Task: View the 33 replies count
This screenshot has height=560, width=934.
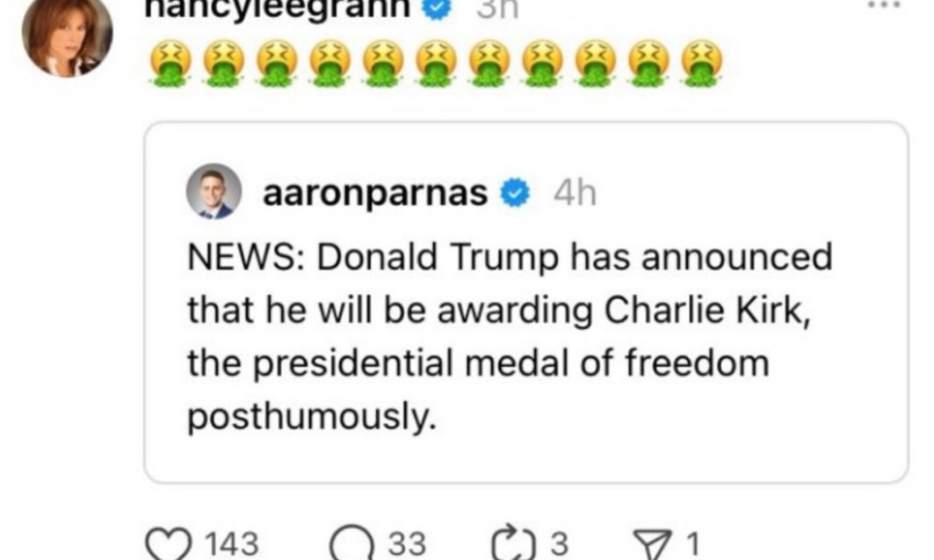Action: click(408, 544)
